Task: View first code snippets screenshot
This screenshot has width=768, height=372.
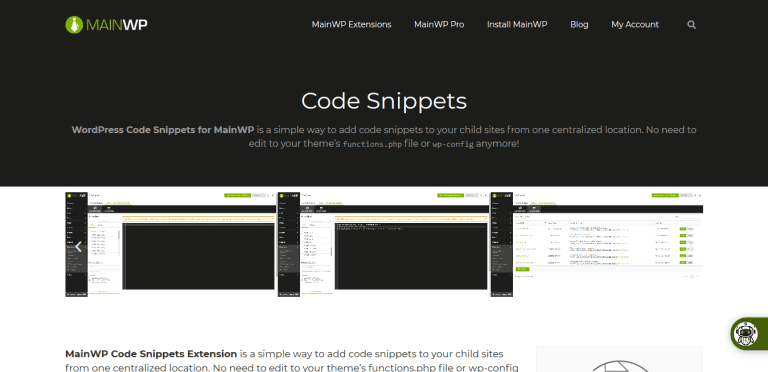Action: coord(170,244)
